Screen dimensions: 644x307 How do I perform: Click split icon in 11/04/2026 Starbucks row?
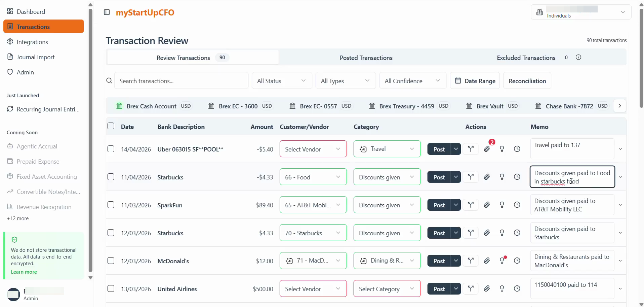(x=471, y=177)
